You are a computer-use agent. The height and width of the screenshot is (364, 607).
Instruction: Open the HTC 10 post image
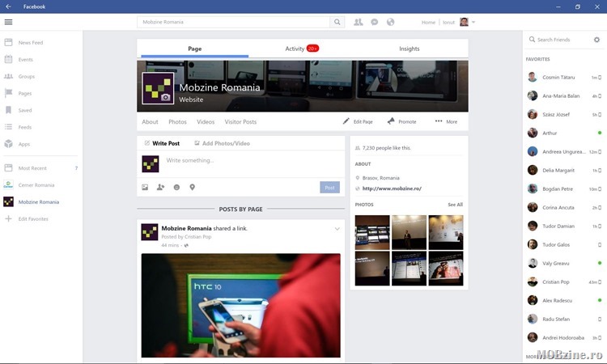click(241, 306)
